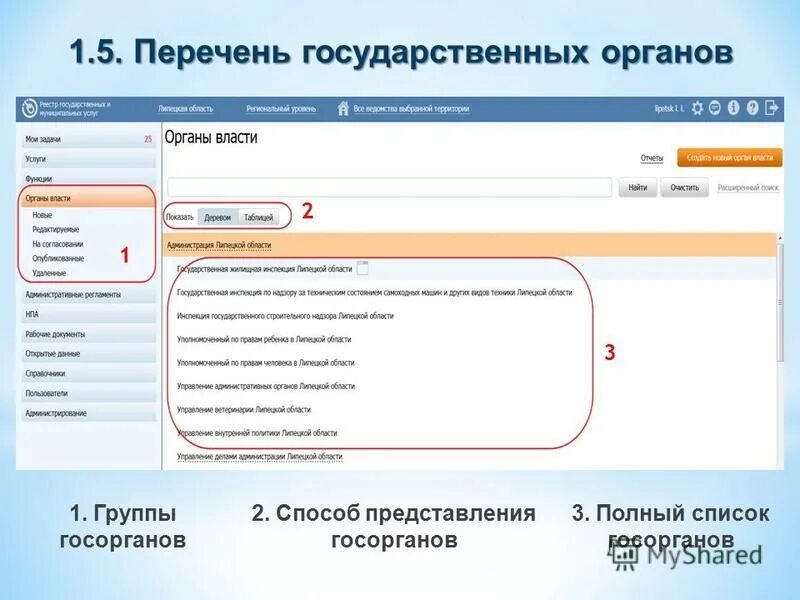Viewport: 800px width, 600px height.
Task: Show На согласовании sub-item
Action: point(58,244)
